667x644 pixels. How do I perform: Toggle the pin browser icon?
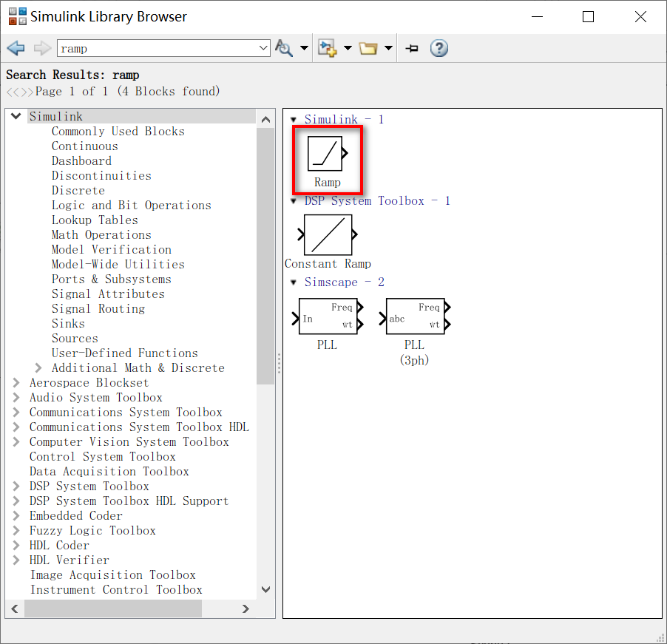412,47
